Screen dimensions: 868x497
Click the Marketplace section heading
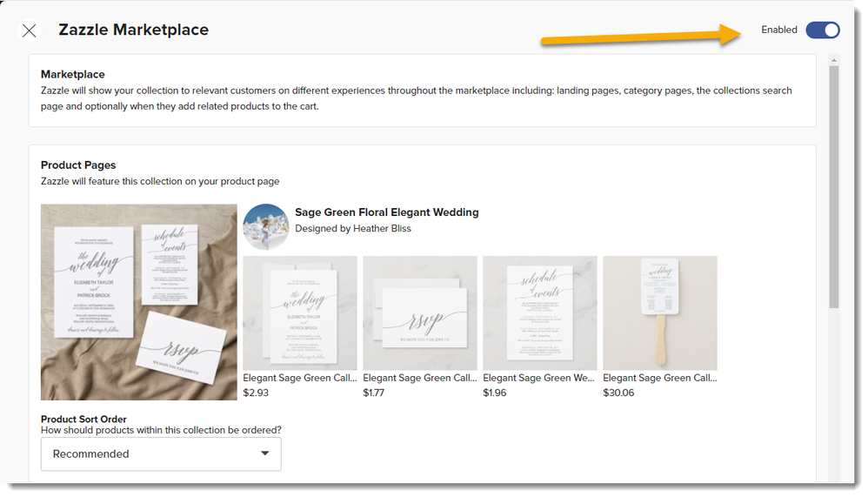point(72,74)
